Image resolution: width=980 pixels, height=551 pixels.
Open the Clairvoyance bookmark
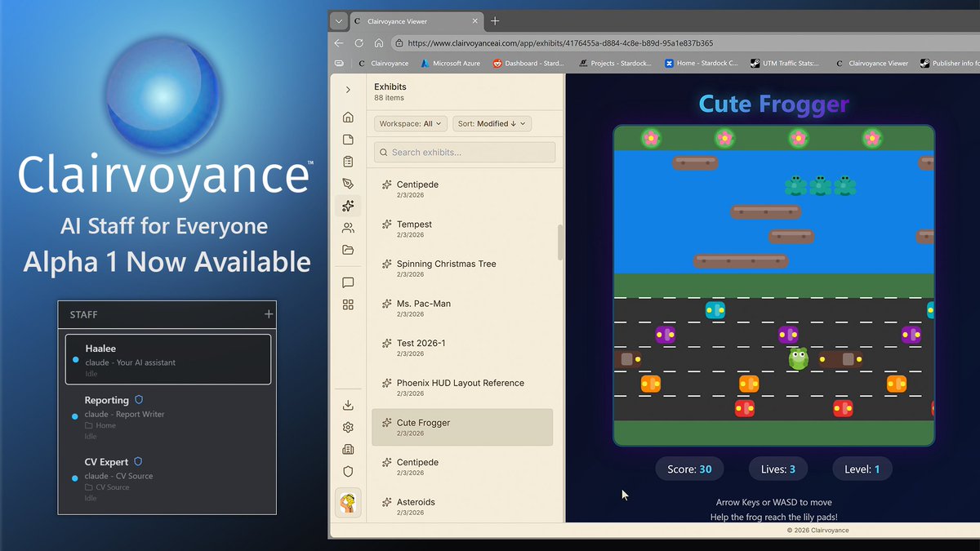[384, 63]
